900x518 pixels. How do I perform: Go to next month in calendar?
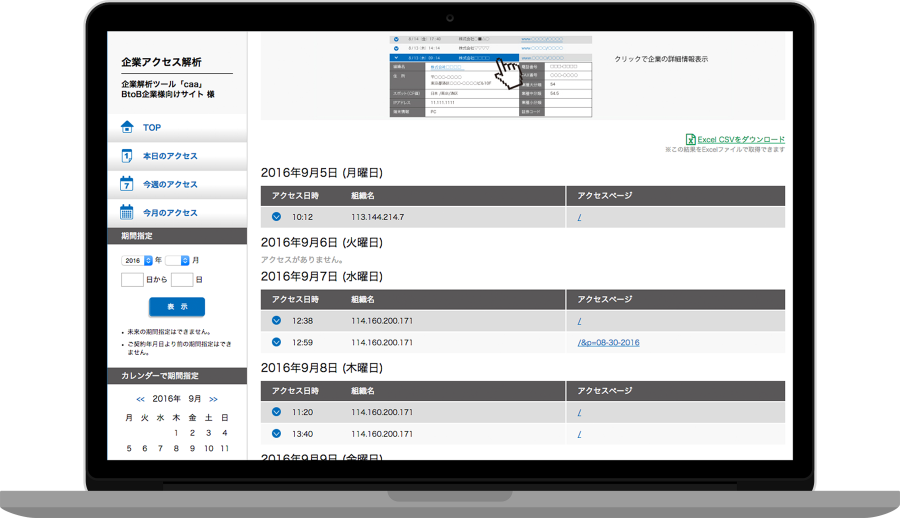213,398
